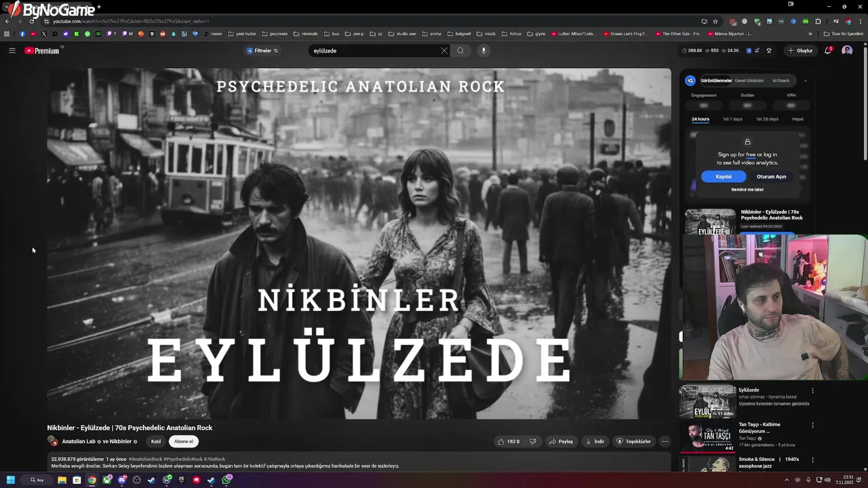Open Tan Taşçı Kalbime Gömüyorum thumbnail
This screenshot has height=488, width=868.
[x=707, y=437]
